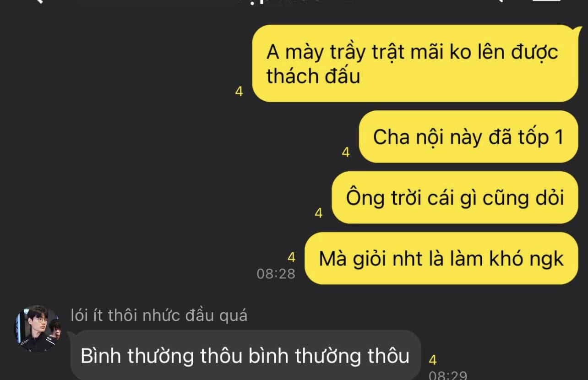Screen dimensions: 588x380
Task: Check unread count beside 'Cha nội' message
Action: 346,152
